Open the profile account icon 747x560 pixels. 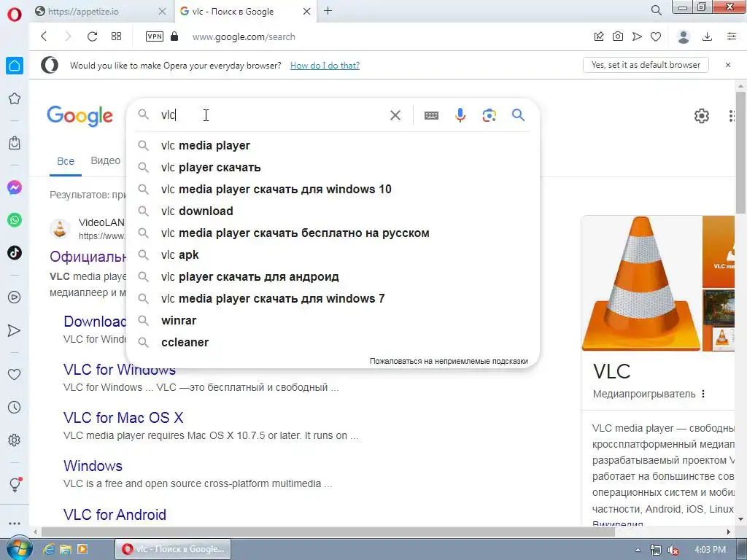coord(684,36)
